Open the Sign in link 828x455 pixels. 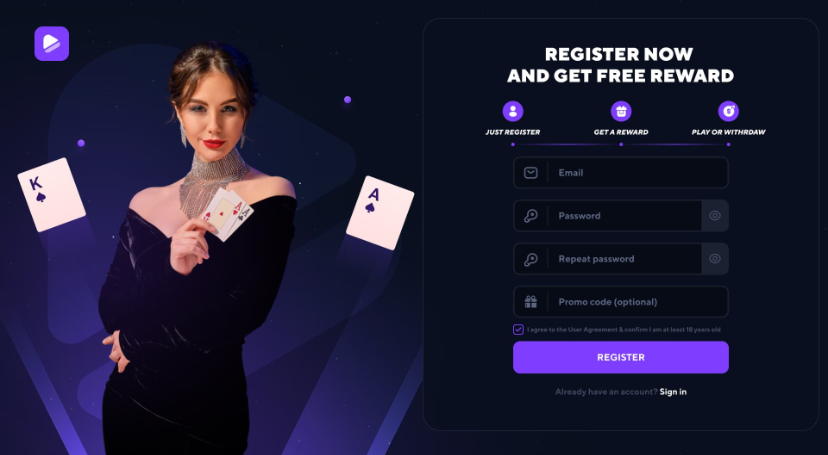click(x=673, y=392)
